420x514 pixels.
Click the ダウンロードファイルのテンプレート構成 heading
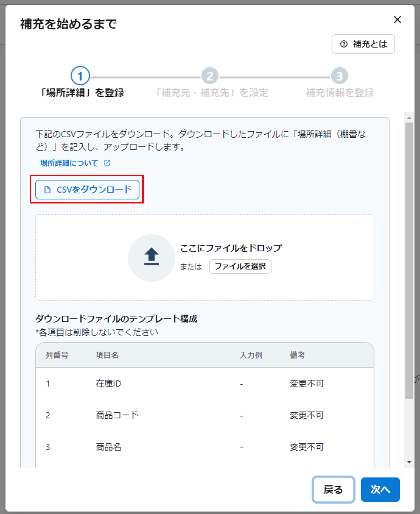point(116,319)
